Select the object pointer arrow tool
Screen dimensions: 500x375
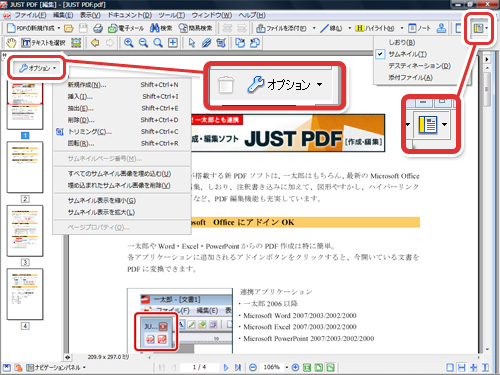(x=192, y=43)
